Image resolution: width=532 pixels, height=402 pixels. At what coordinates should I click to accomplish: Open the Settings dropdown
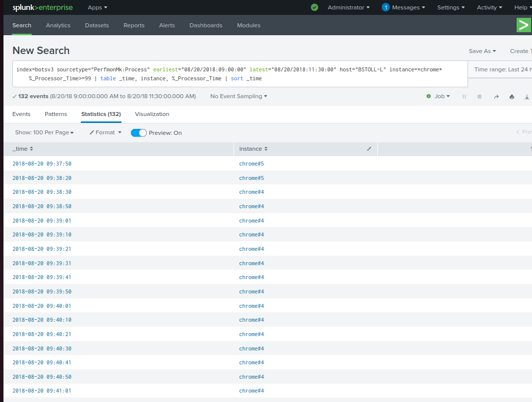451,7
